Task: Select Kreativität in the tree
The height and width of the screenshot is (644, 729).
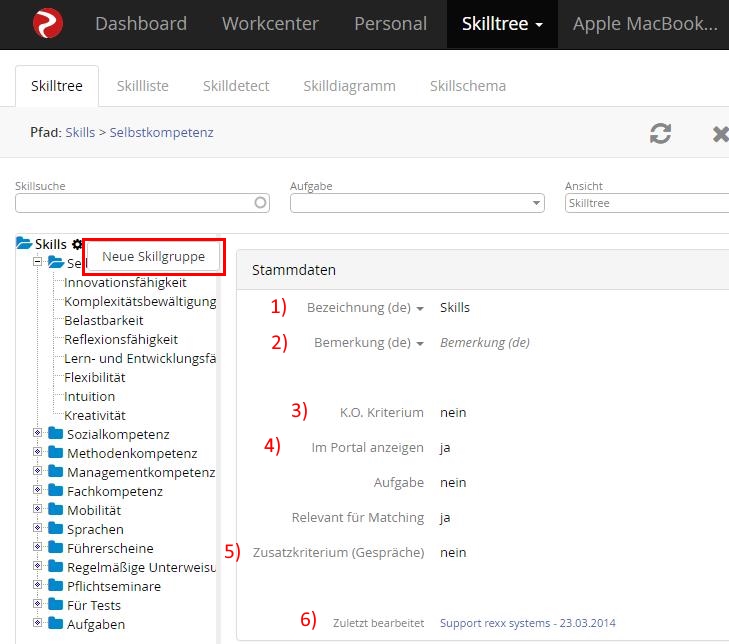Action: click(x=95, y=415)
